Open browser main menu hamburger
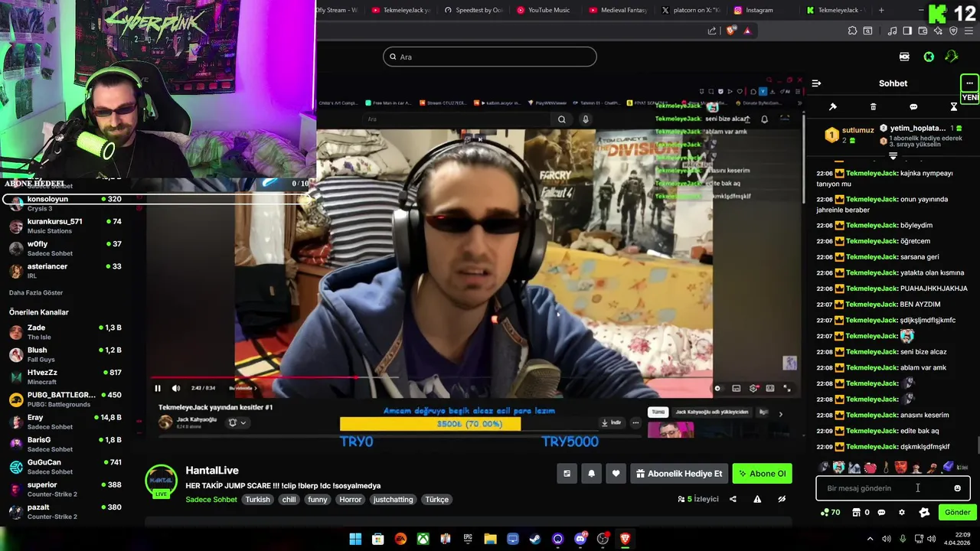The width and height of the screenshot is (980, 551). 969,31
